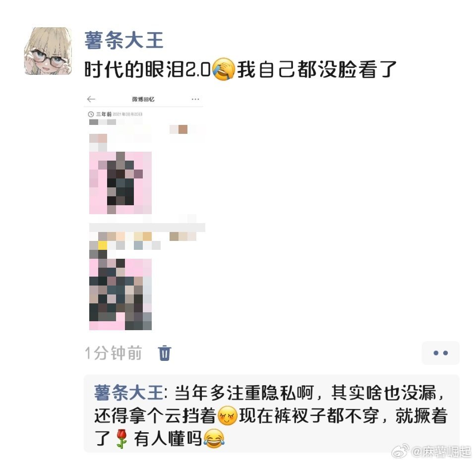Tap the rose emoji in the comment

click(121, 438)
